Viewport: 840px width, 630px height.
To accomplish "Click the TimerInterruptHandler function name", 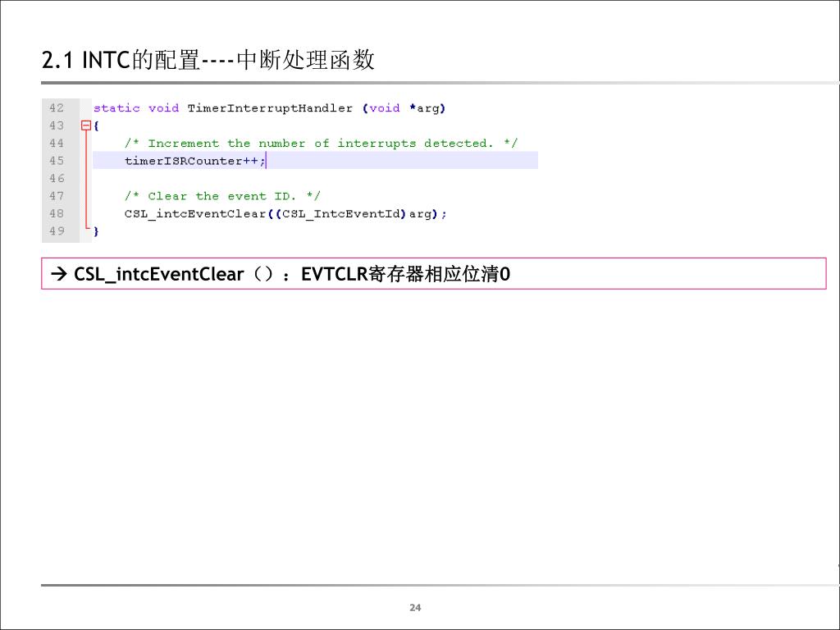I will point(270,108).
